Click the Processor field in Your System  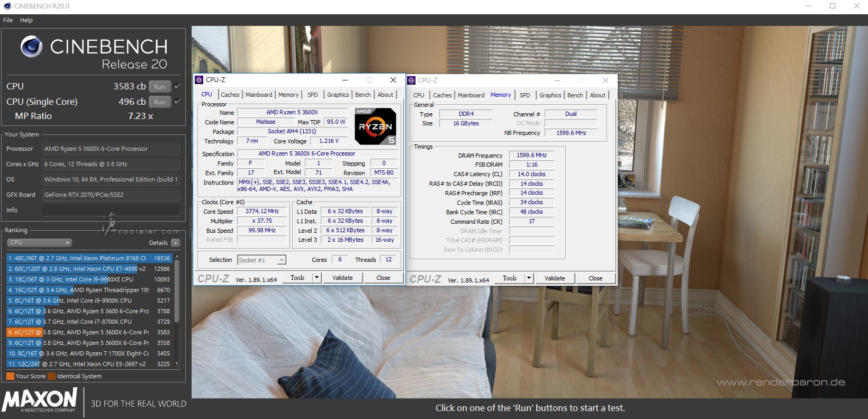pyautogui.click(x=111, y=149)
